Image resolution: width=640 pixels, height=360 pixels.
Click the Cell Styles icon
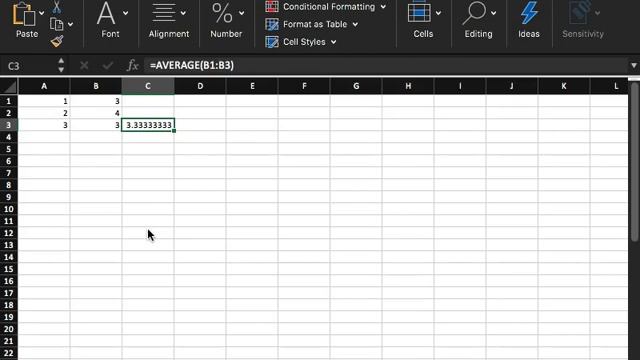pos(272,42)
